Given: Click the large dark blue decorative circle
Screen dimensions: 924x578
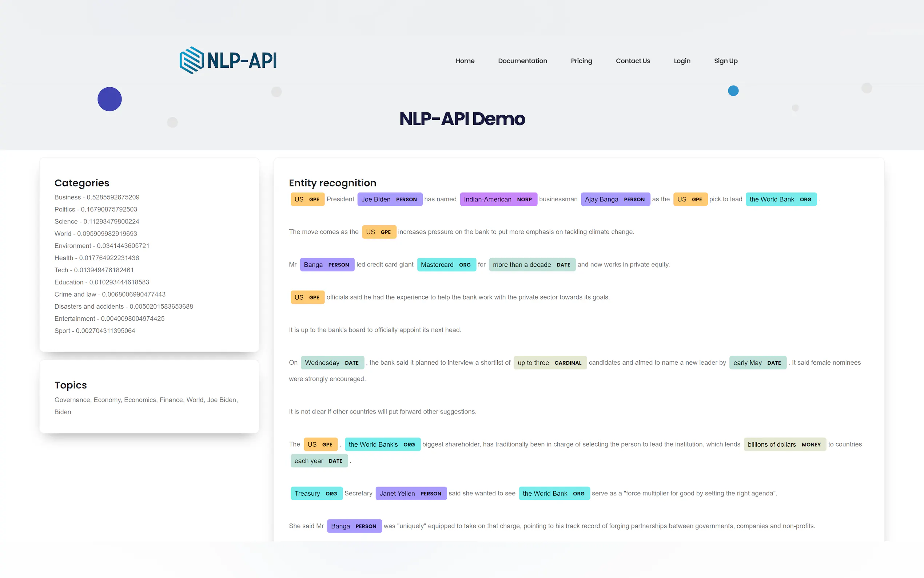Looking at the screenshot, I should coord(109,99).
